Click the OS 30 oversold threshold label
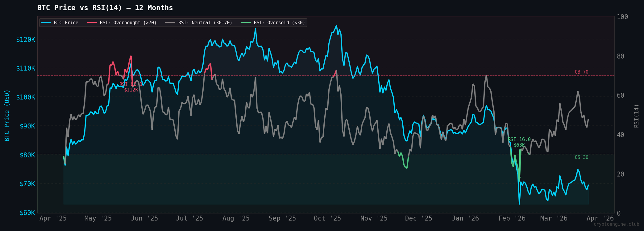Viewport: 644px width, 231px height. point(581,157)
